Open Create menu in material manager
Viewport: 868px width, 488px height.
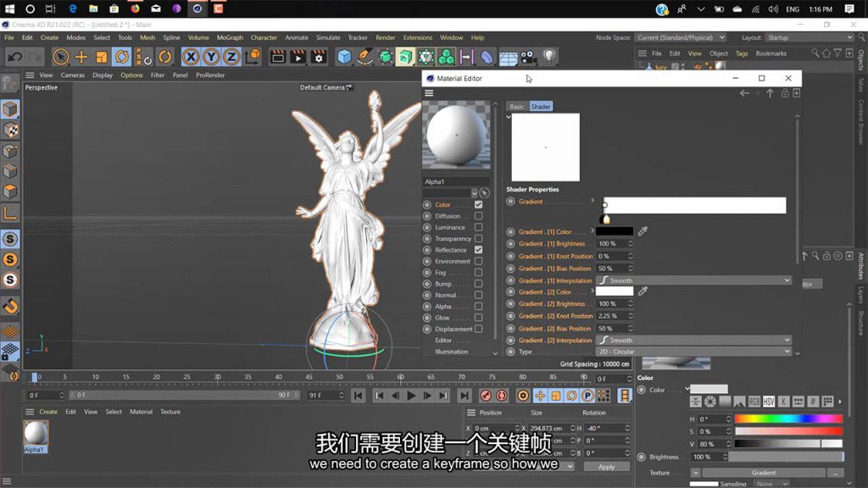pyautogui.click(x=48, y=412)
